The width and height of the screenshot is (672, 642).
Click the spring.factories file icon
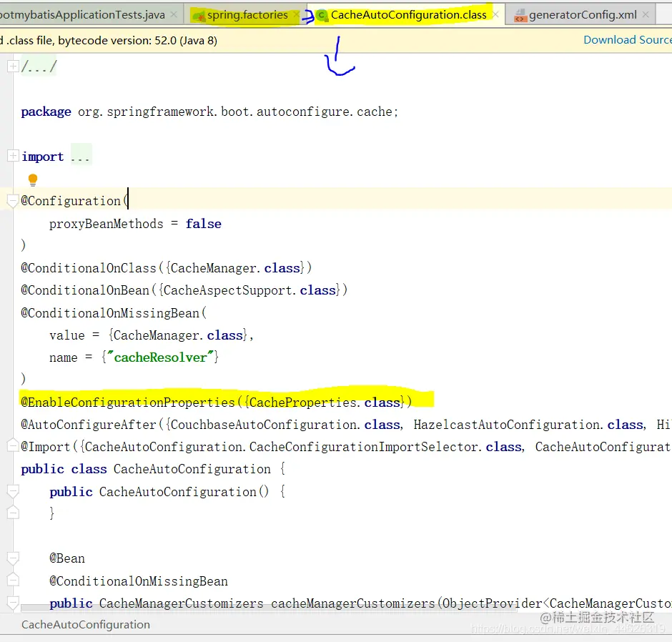tap(199, 16)
